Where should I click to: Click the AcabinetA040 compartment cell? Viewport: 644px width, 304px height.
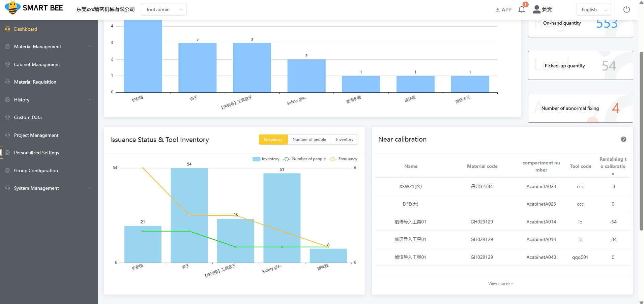pos(541,257)
